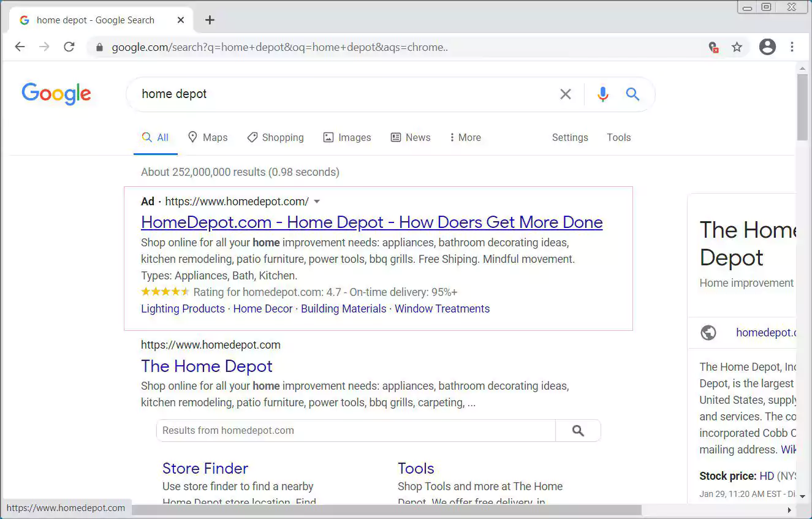Clear the search box with X icon

566,94
